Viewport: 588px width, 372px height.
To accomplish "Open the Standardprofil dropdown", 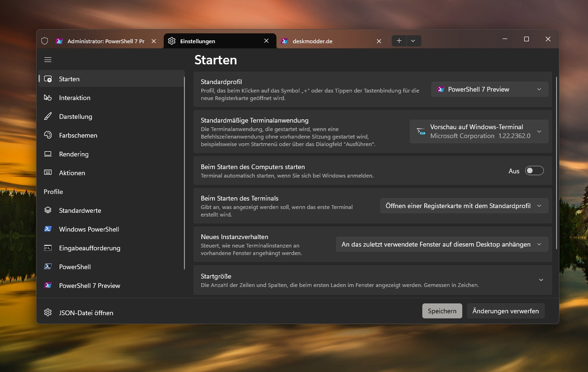I will (x=489, y=89).
